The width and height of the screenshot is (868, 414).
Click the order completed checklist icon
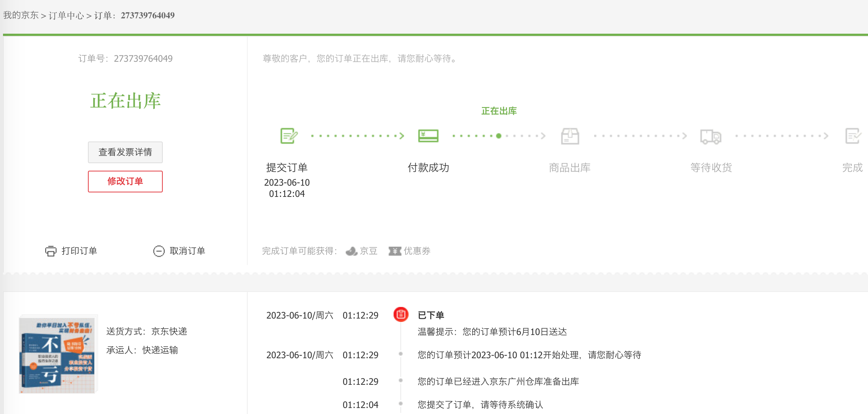tap(853, 136)
